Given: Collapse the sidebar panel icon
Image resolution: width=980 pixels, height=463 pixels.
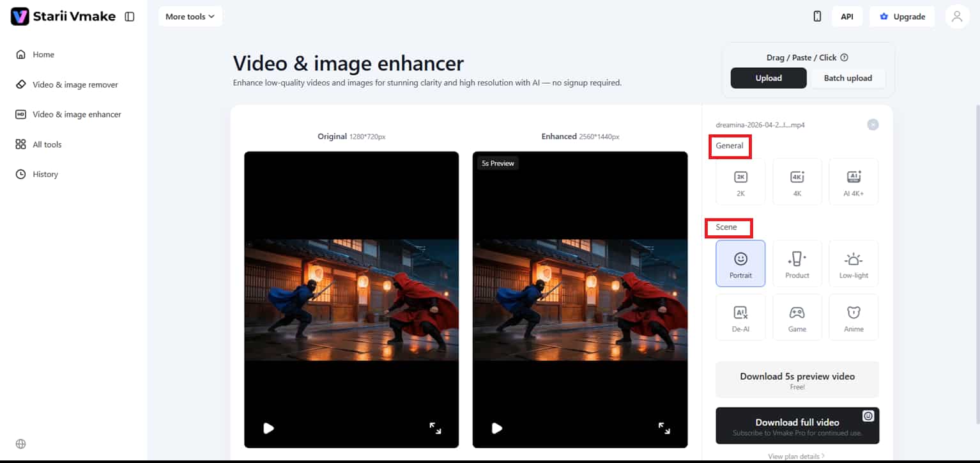Looking at the screenshot, I should [x=130, y=17].
